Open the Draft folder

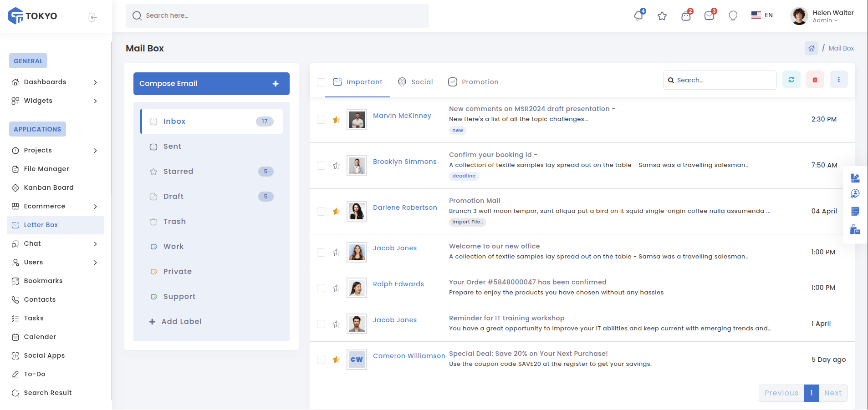pos(212,197)
